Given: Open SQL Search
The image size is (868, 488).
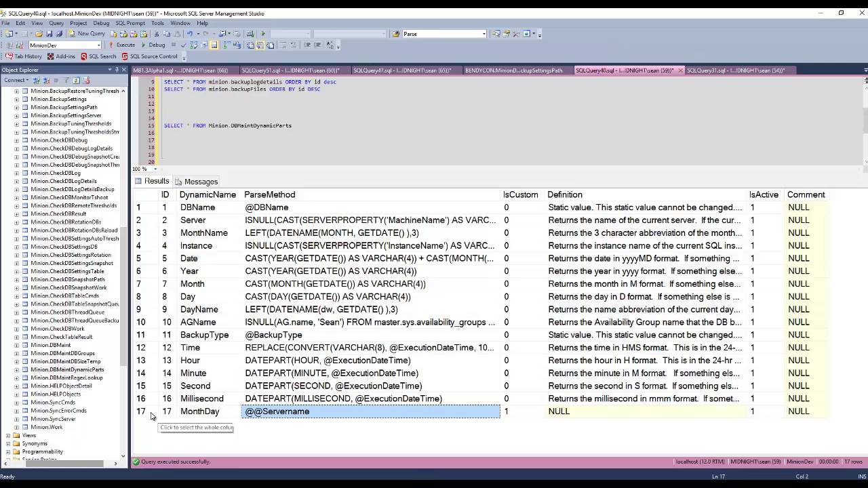Looking at the screenshot, I should coord(99,56).
